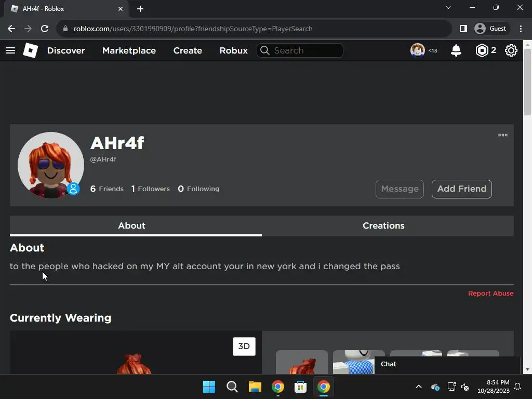Click the logged-in user avatar in header
Image resolution: width=532 pixels, height=399 pixels.
pyautogui.click(x=417, y=50)
